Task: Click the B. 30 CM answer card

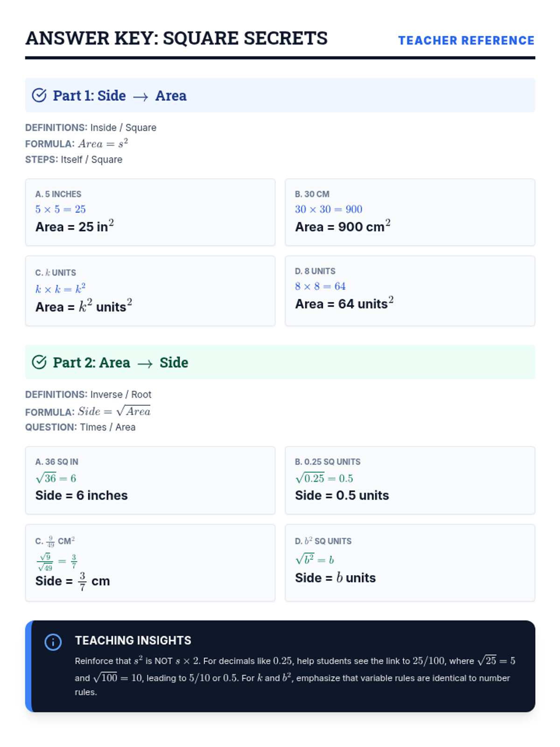Action: [410, 212]
